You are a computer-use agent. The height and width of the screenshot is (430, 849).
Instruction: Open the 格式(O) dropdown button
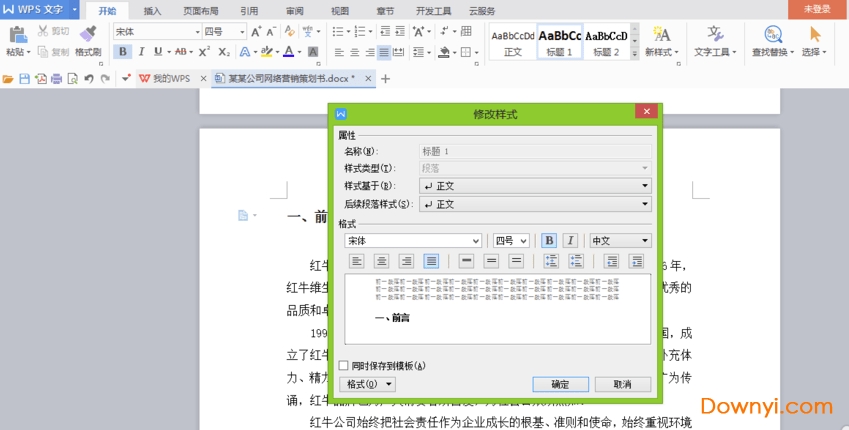click(x=367, y=384)
